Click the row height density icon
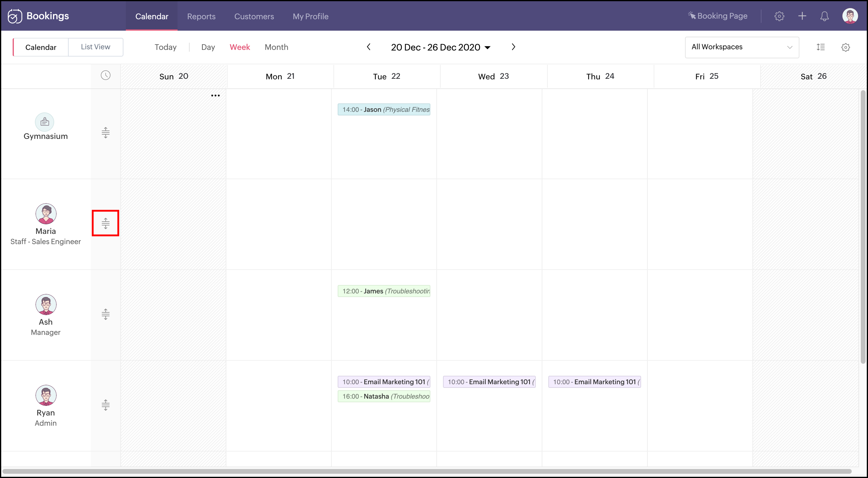 pos(821,47)
